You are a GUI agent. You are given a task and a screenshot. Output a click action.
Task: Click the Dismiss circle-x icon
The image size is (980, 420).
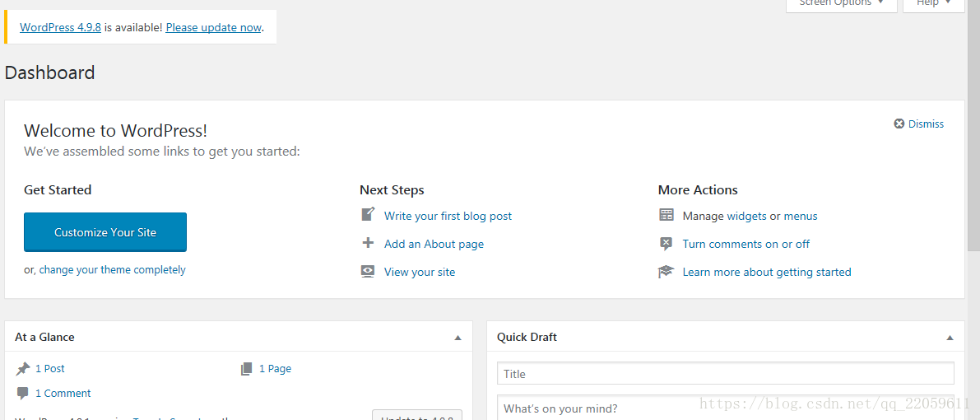point(899,124)
